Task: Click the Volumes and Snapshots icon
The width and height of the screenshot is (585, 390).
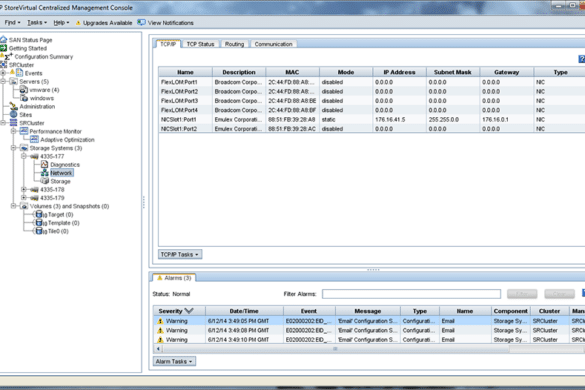Action: coord(24,206)
